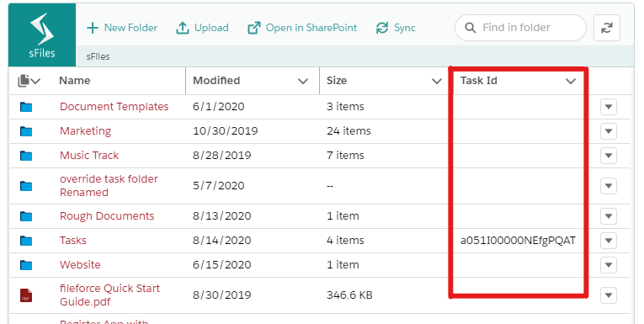Sort by the Name column header
This screenshot has width=644, height=324.
[x=74, y=81]
